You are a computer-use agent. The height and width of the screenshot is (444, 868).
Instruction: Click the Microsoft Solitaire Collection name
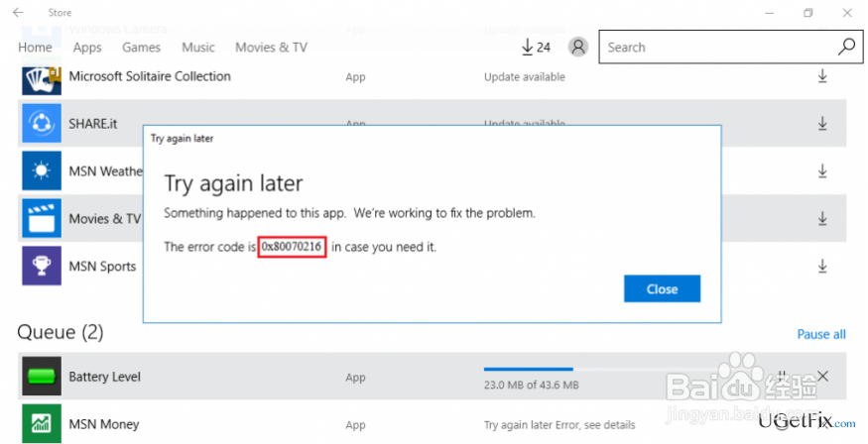tap(150, 76)
